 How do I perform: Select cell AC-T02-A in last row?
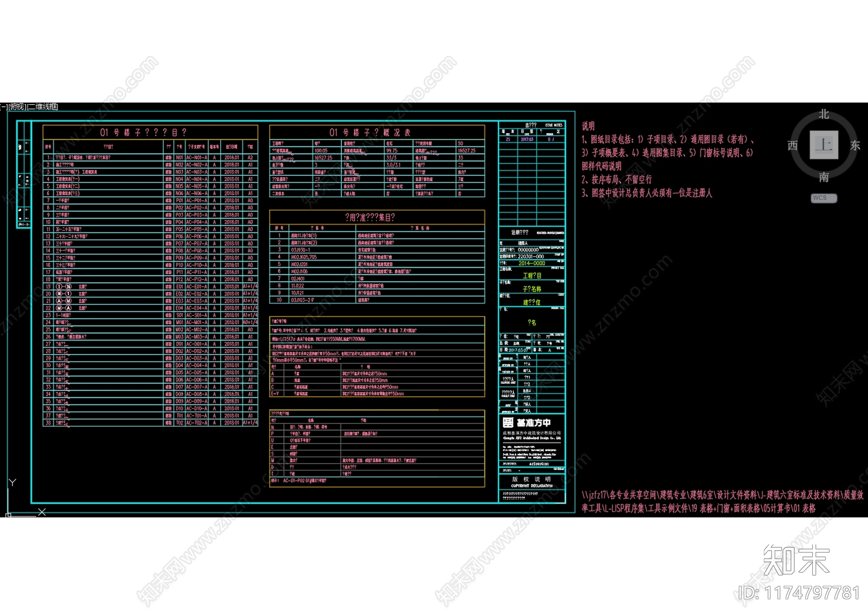pos(197,422)
